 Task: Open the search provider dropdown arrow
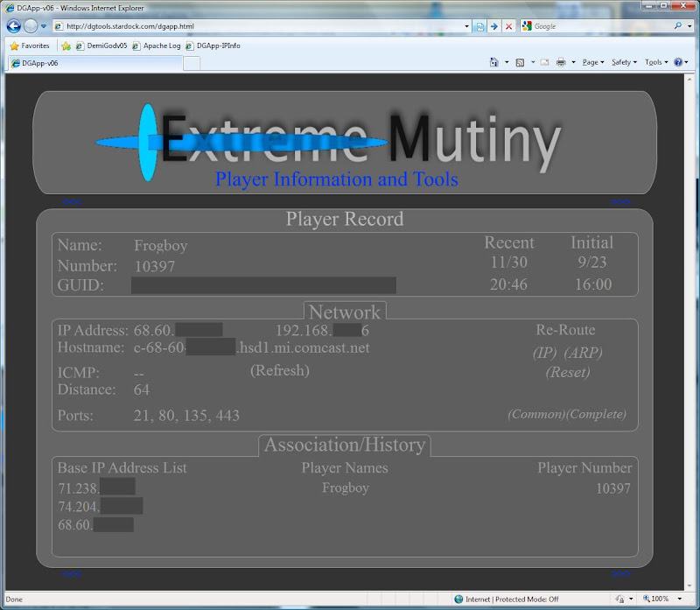click(689, 26)
